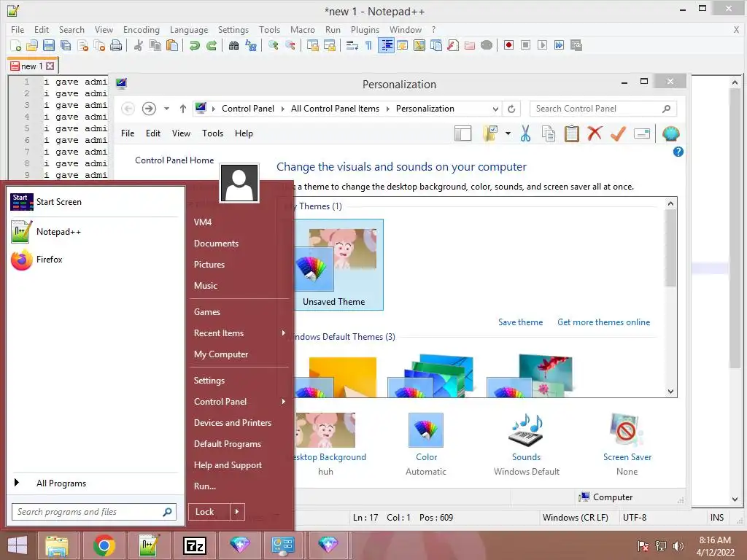The image size is (747, 560).
Task: Open the Macro menu in Notepad++
Action: click(x=303, y=29)
